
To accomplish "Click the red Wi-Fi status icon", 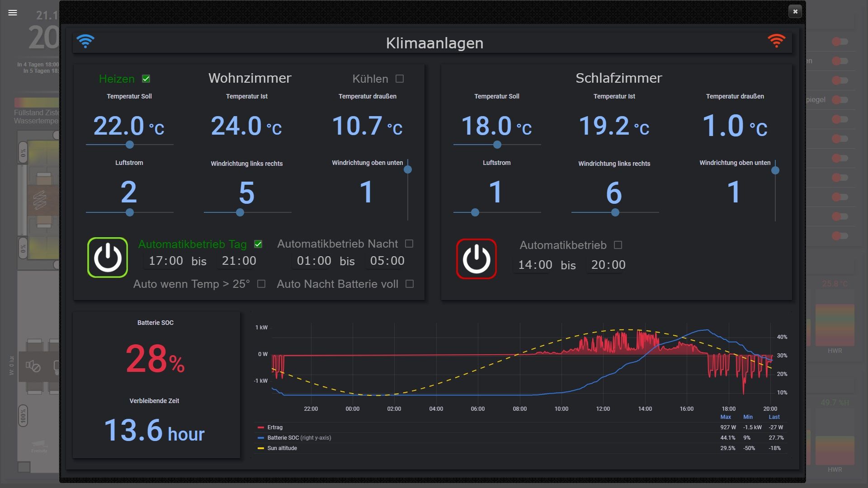I will pos(776,41).
